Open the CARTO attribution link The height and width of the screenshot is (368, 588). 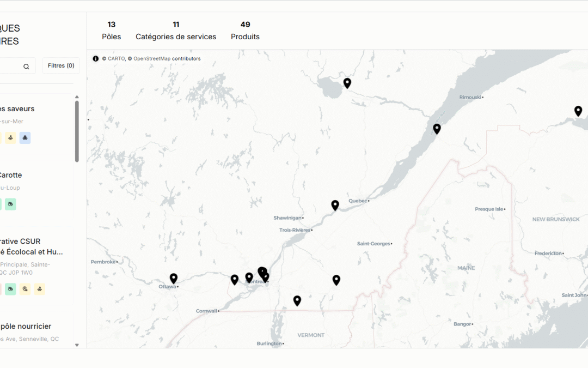click(x=115, y=58)
